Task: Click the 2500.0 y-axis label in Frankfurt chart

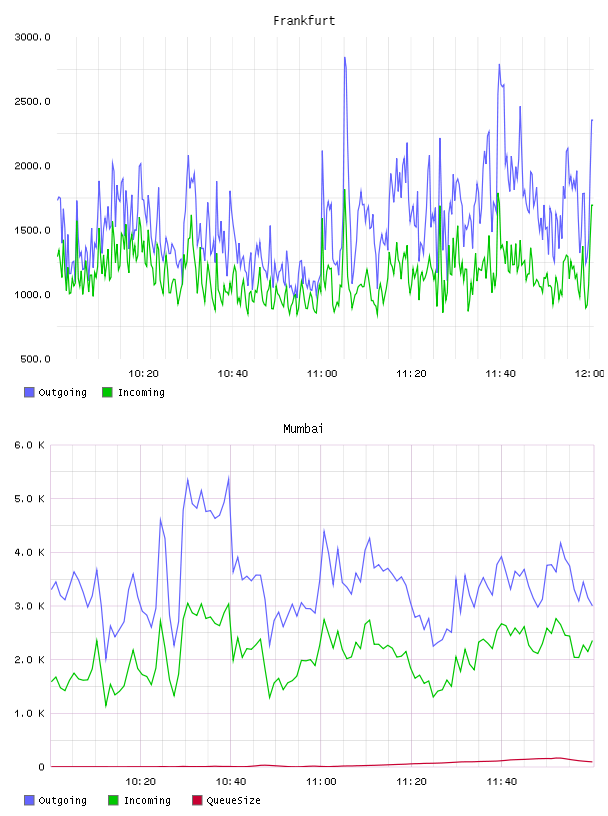Action: tap(32, 101)
